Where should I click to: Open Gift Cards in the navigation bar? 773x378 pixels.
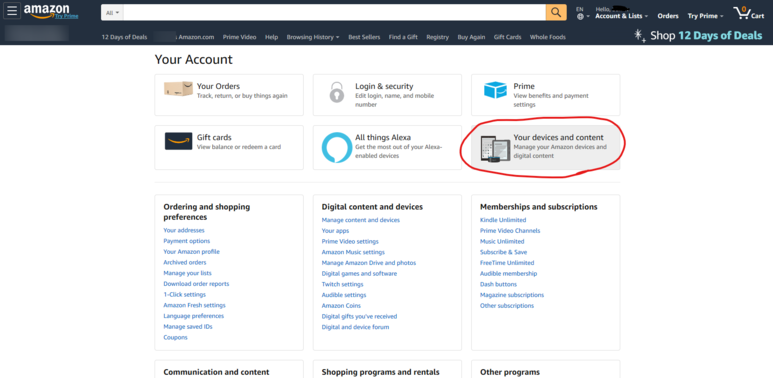507,37
